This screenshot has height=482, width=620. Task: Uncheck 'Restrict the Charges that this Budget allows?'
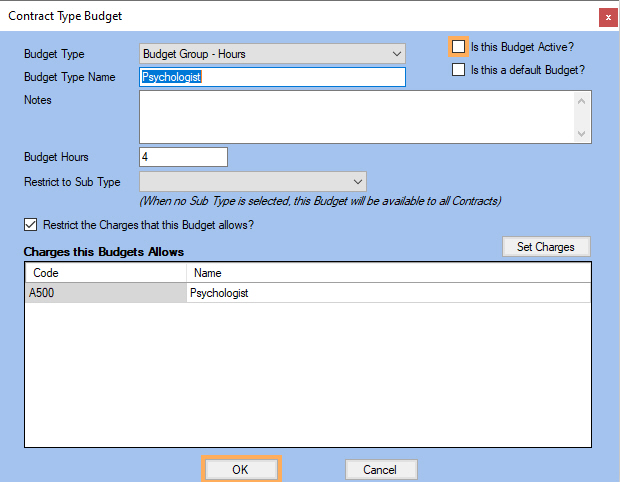[x=30, y=225]
